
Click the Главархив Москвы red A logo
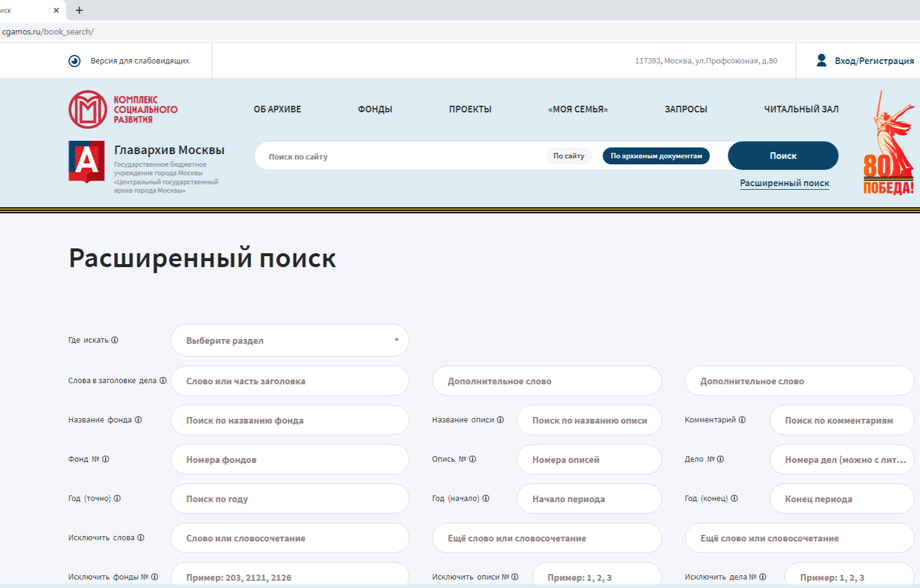[86, 161]
